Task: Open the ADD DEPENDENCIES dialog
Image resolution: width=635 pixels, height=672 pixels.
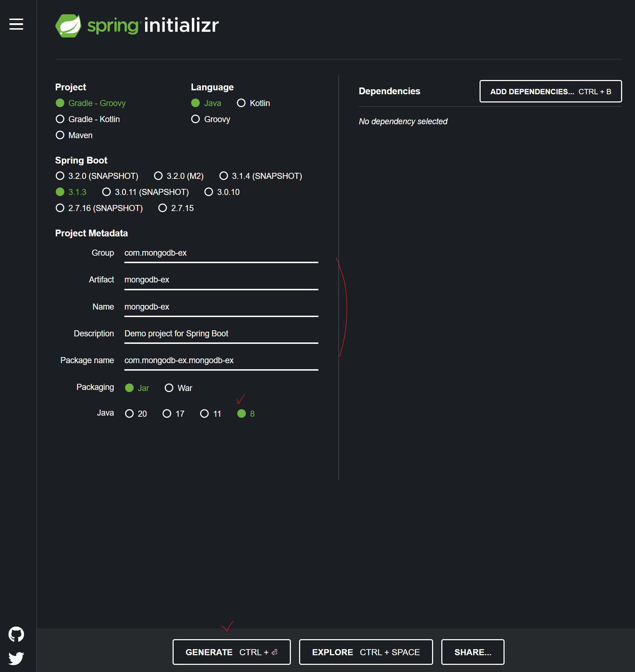Action: point(551,91)
